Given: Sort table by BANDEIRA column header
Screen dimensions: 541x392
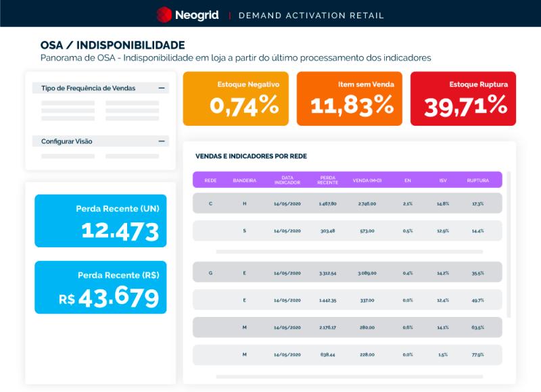Looking at the screenshot, I should [x=244, y=180].
